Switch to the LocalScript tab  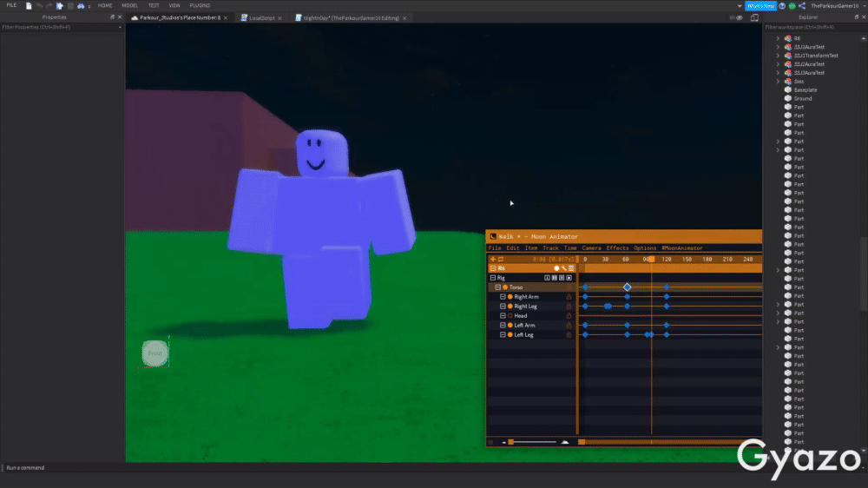pos(261,17)
